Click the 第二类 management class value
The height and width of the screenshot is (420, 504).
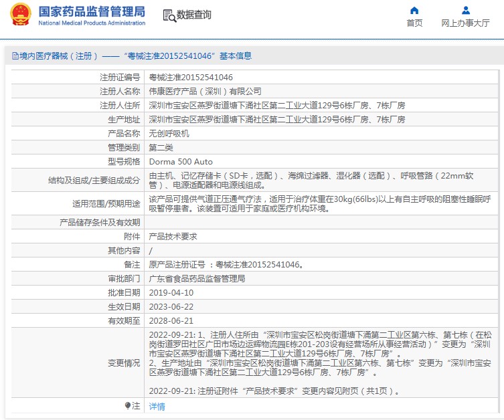tap(161, 148)
